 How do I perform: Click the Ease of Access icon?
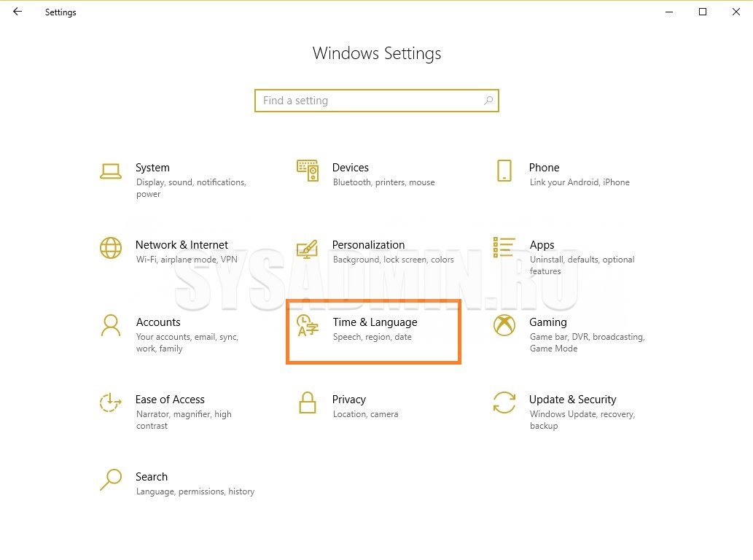111,402
